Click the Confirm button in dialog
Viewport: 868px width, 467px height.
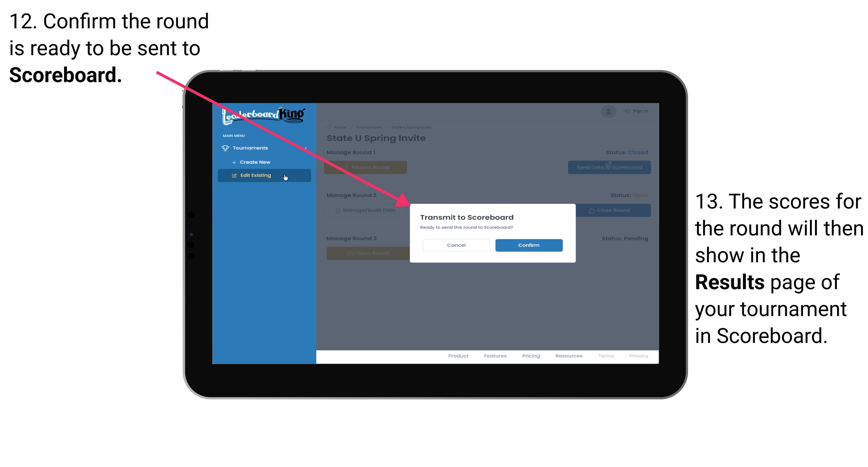(528, 244)
